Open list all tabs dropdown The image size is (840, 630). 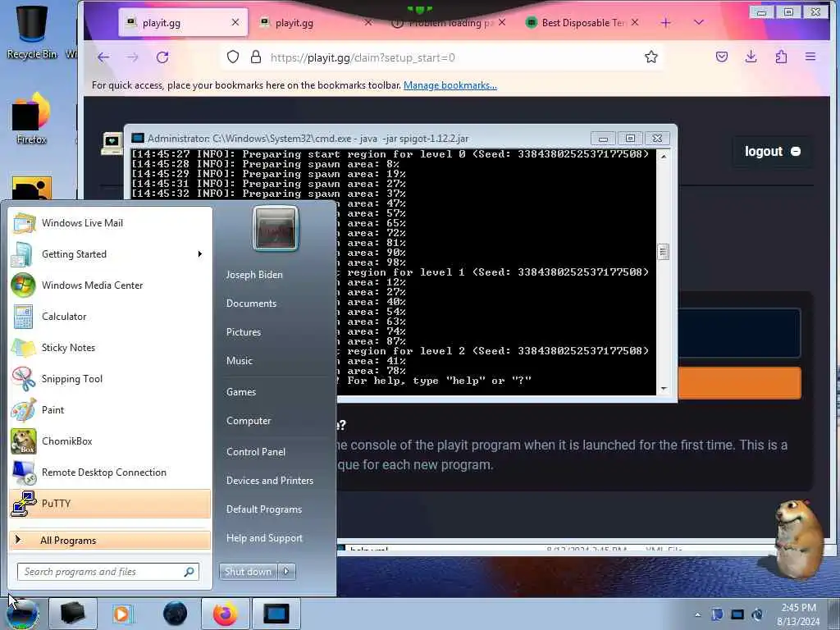(699, 22)
